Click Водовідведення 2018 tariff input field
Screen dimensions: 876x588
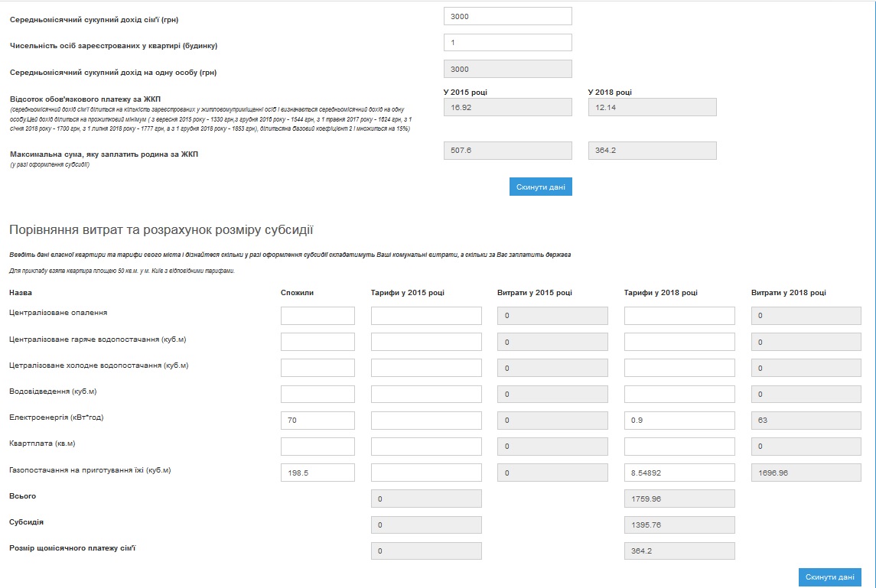(x=679, y=394)
